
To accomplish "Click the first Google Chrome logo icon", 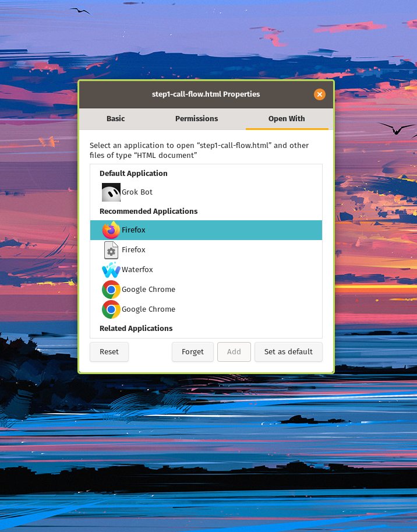I will pos(111,290).
